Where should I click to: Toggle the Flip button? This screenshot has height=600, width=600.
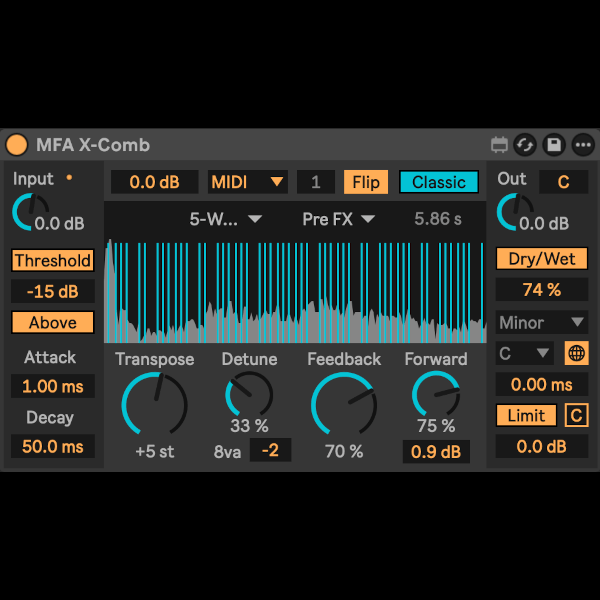tap(366, 182)
